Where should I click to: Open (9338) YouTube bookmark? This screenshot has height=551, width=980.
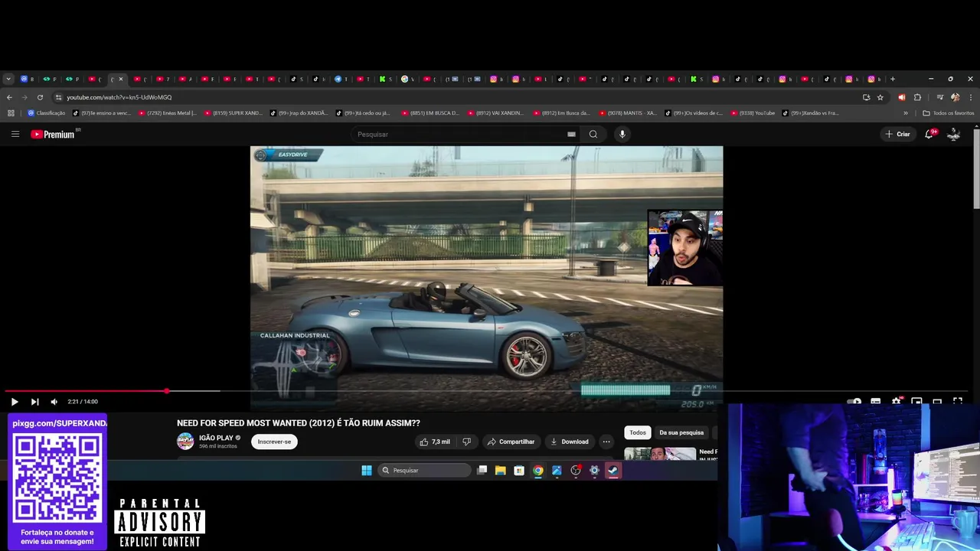[753, 113]
